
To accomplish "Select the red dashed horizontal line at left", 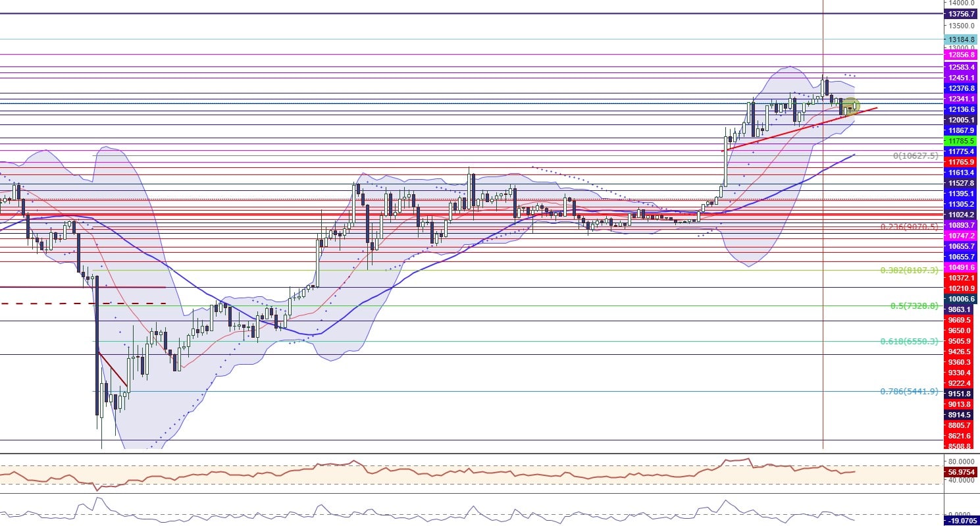I will pyautogui.click(x=82, y=303).
